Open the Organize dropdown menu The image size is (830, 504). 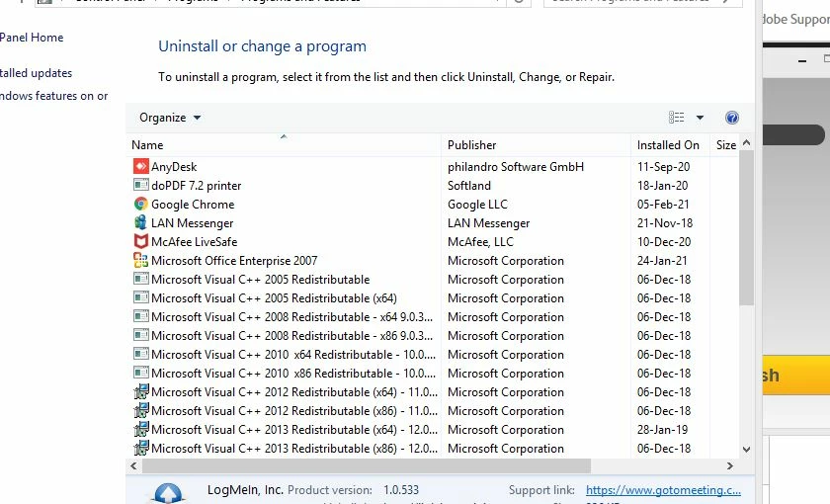(x=169, y=118)
